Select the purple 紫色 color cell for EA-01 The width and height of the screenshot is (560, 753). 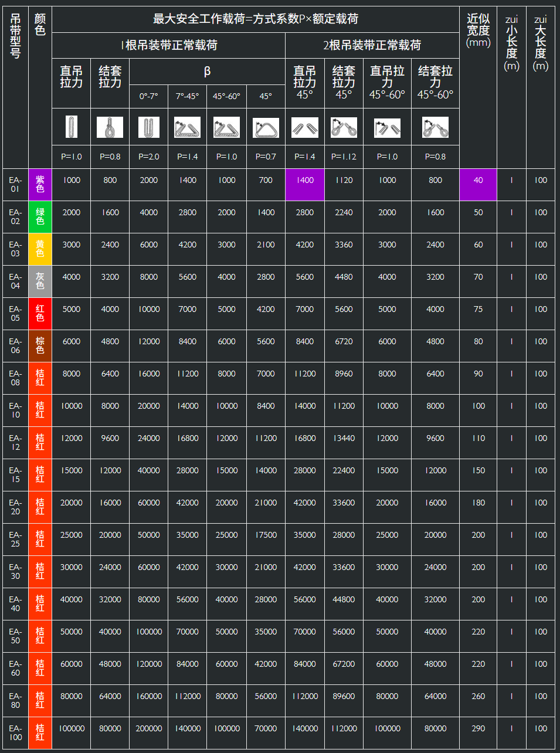click(x=40, y=184)
